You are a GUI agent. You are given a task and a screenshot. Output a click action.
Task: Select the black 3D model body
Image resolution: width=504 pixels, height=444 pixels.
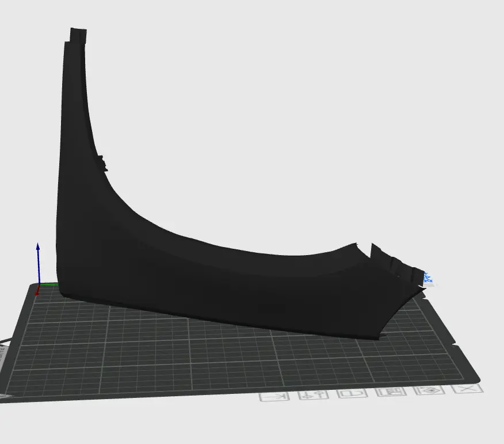click(193, 274)
